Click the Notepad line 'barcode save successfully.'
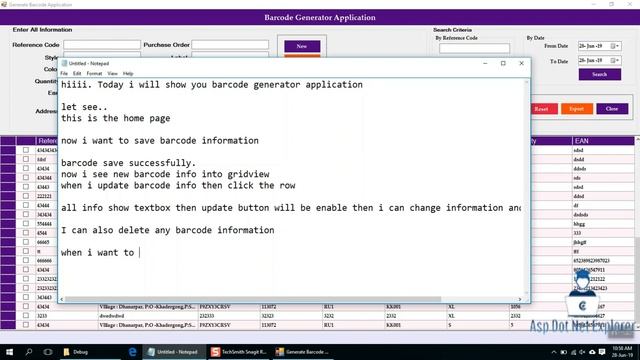 click(129, 163)
